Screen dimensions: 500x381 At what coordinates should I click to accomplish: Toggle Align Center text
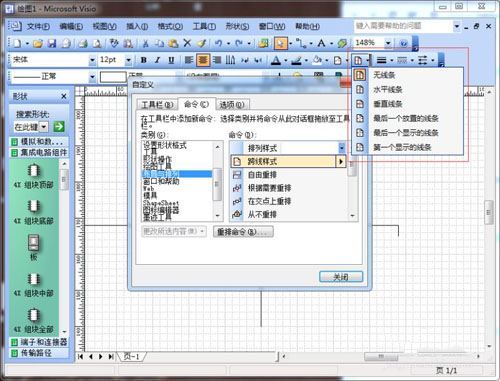click(x=202, y=60)
